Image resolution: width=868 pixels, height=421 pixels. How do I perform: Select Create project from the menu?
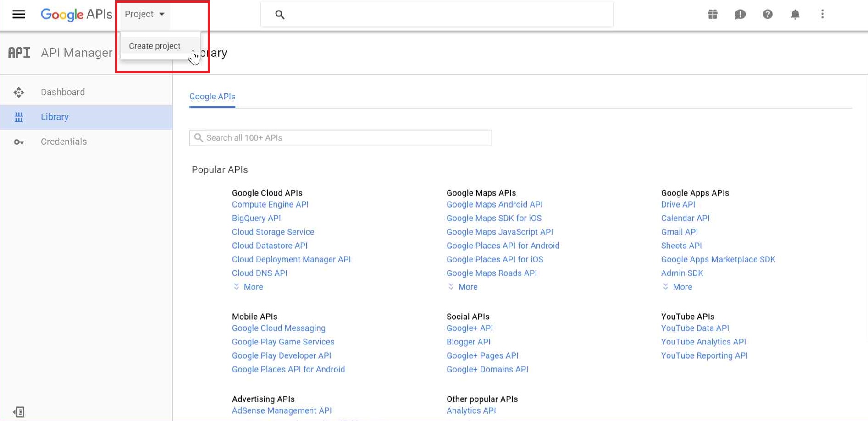point(155,46)
